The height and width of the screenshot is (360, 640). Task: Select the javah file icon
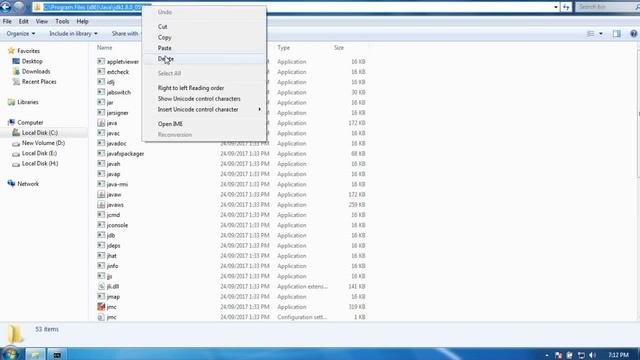pyautogui.click(x=101, y=164)
